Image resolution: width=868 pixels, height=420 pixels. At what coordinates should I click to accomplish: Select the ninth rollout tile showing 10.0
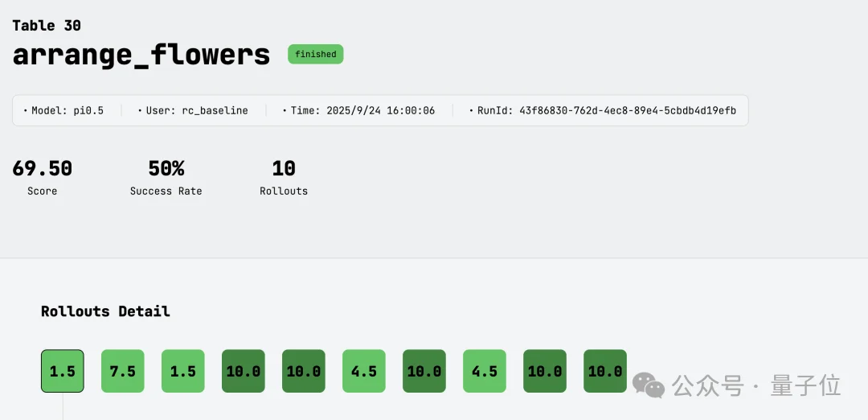pos(544,371)
